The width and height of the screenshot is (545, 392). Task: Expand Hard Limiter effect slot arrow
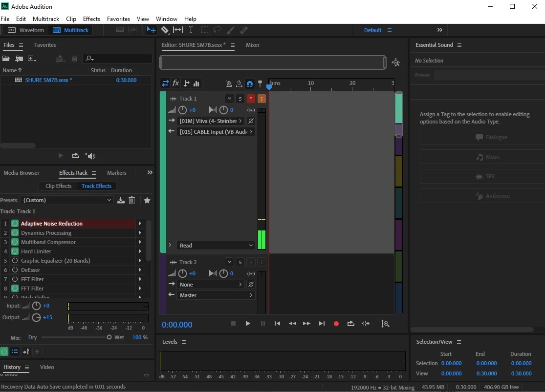point(140,251)
